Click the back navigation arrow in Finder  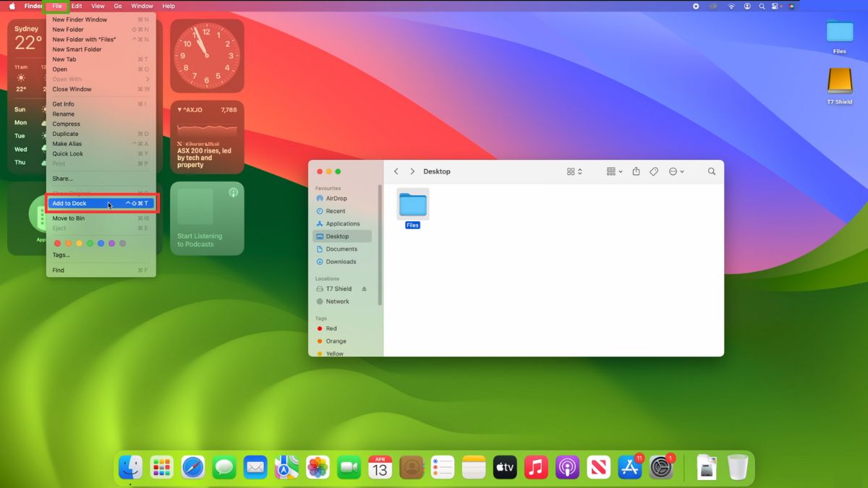point(396,171)
